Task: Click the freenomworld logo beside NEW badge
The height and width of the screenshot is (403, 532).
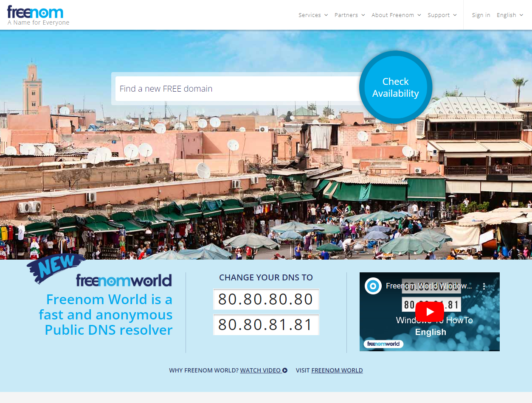Action: 124,280
